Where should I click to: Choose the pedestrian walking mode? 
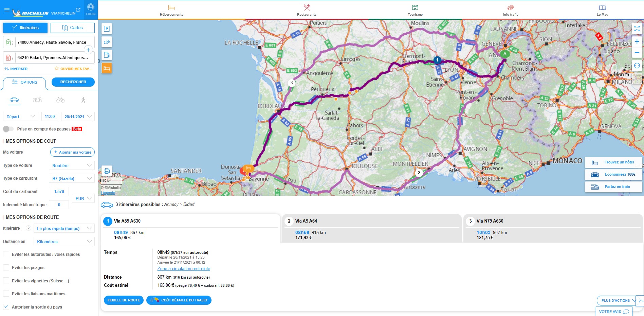click(83, 100)
